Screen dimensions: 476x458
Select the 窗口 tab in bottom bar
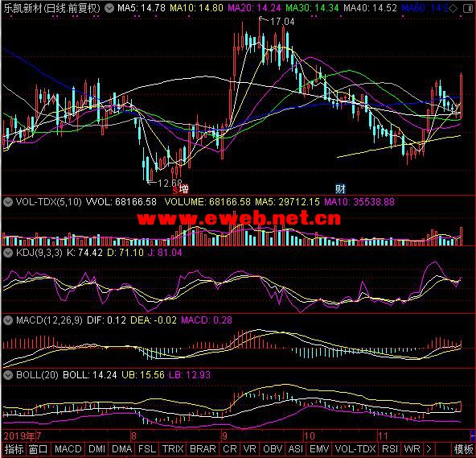(x=39, y=449)
